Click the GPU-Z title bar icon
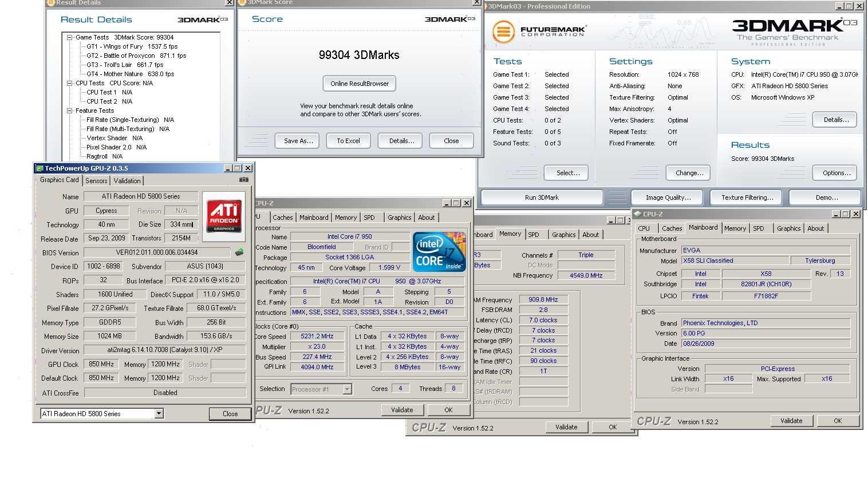Screen dimensions: 868x478 40,168
